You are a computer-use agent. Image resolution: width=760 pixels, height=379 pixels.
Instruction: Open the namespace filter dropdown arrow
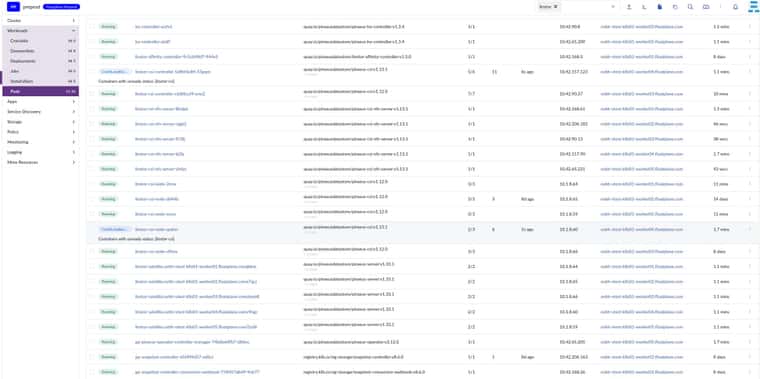tap(613, 7)
